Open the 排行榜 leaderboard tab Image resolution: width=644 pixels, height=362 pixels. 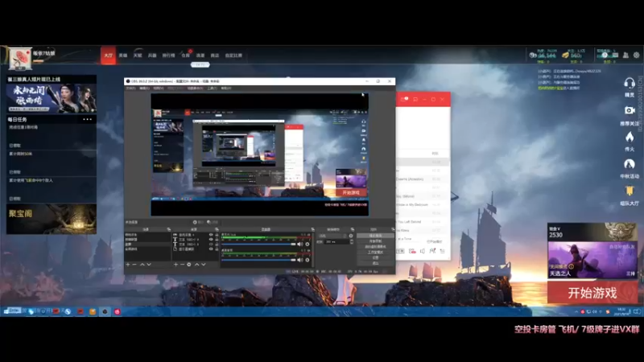click(x=168, y=56)
